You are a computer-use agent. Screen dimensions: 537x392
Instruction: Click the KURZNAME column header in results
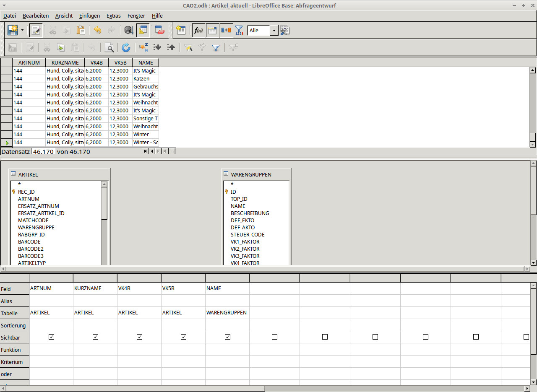pos(65,62)
